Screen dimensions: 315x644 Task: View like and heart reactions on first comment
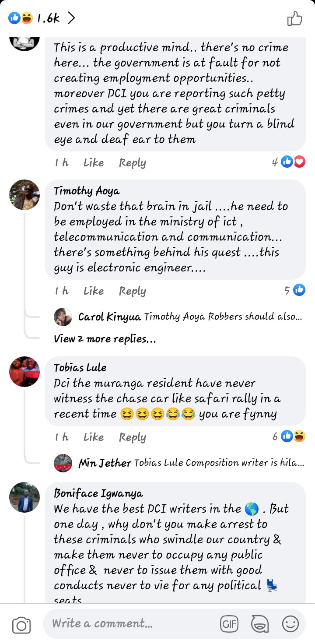click(x=289, y=162)
